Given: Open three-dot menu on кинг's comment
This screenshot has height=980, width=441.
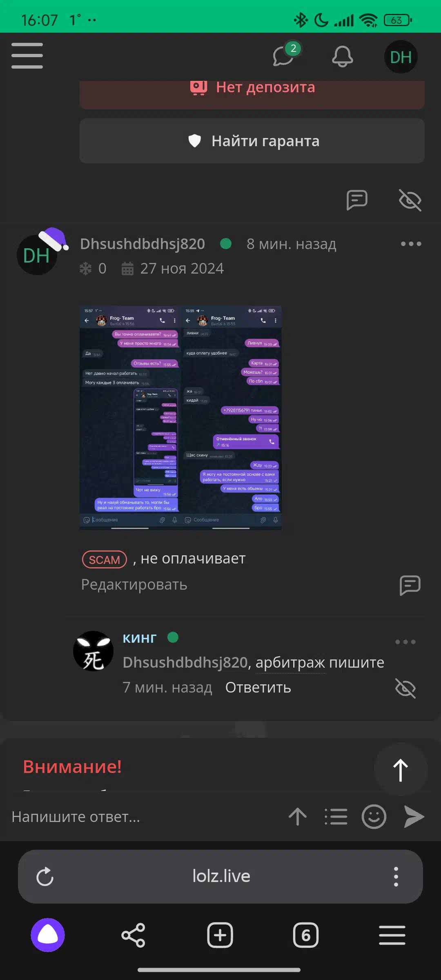Looking at the screenshot, I should 405,642.
